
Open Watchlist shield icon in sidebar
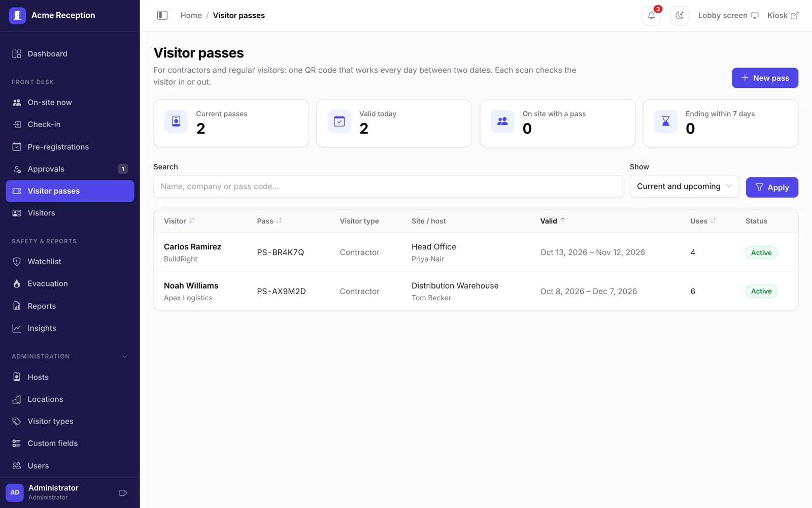pos(17,262)
